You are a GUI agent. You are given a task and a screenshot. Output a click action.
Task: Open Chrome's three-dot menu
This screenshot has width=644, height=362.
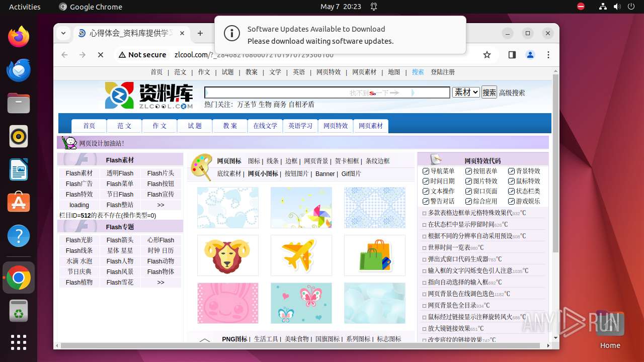548,55
